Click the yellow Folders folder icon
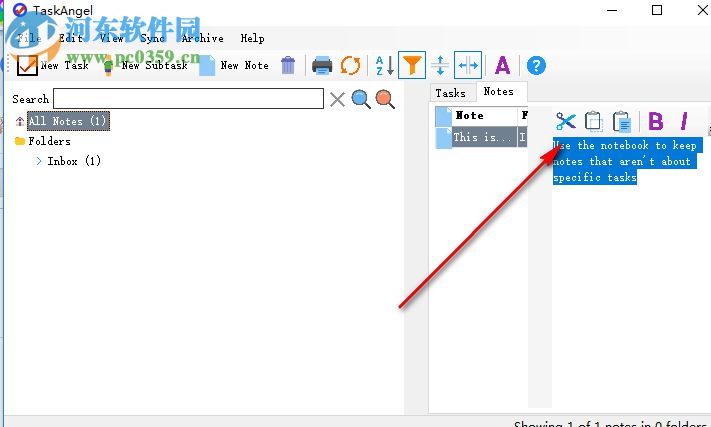 tap(19, 141)
